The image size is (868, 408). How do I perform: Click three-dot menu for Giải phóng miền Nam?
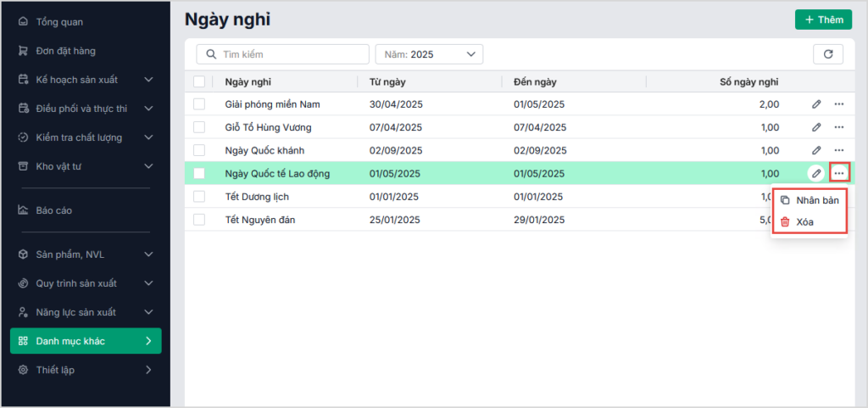coord(839,104)
